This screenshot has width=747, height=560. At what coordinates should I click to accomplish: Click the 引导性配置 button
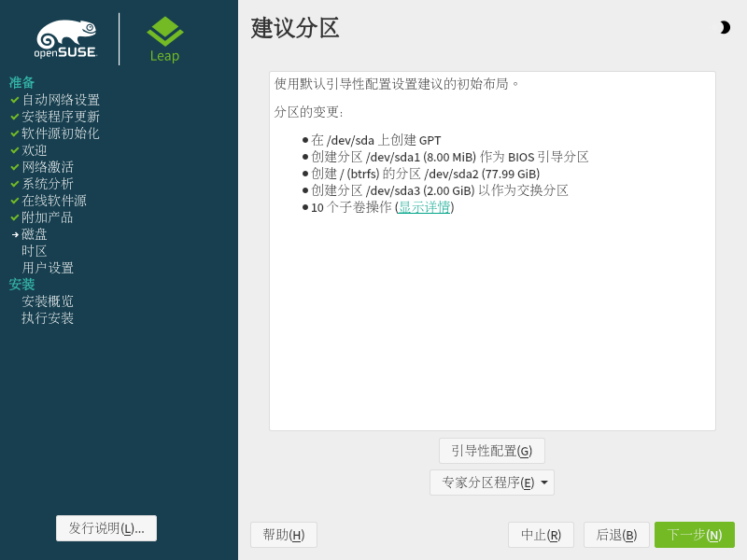point(491,451)
